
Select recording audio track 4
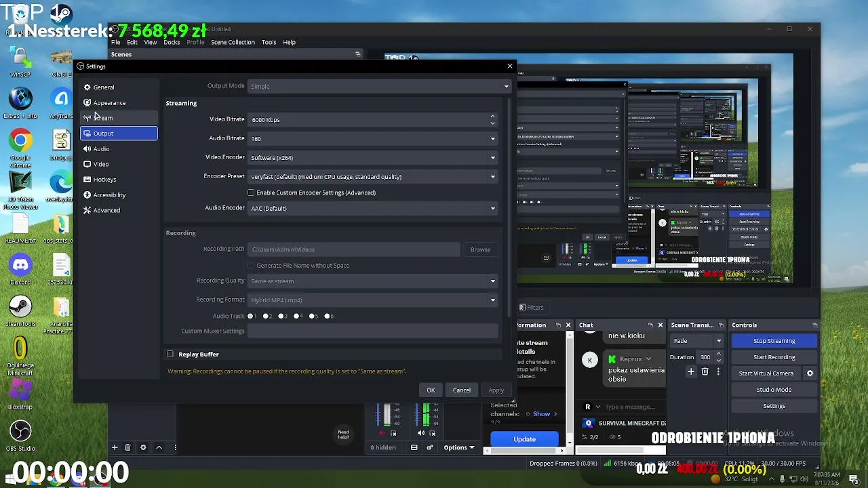[297, 316]
